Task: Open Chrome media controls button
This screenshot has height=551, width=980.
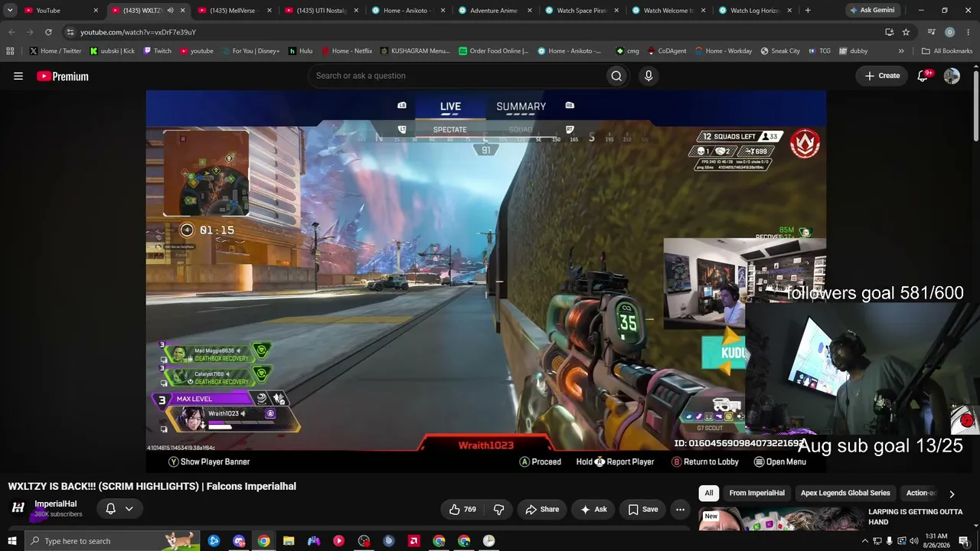Action: (x=931, y=32)
